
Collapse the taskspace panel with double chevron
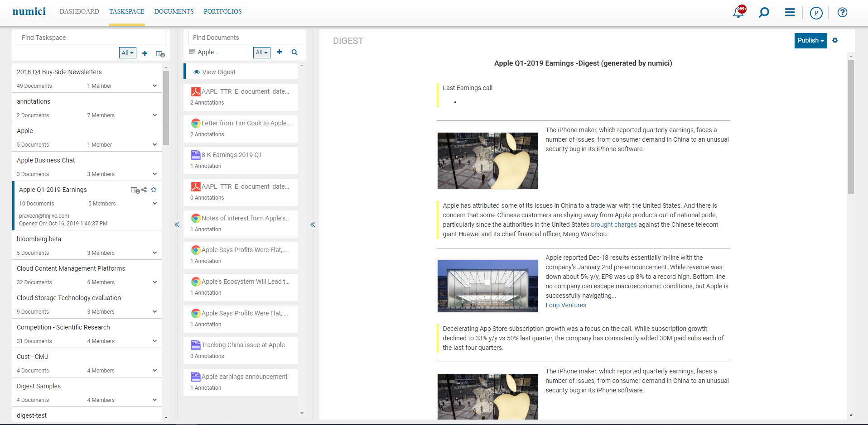click(x=177, y=224)
